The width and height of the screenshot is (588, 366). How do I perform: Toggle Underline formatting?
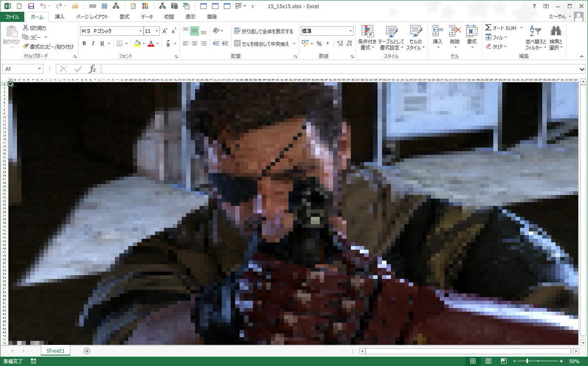102,44
